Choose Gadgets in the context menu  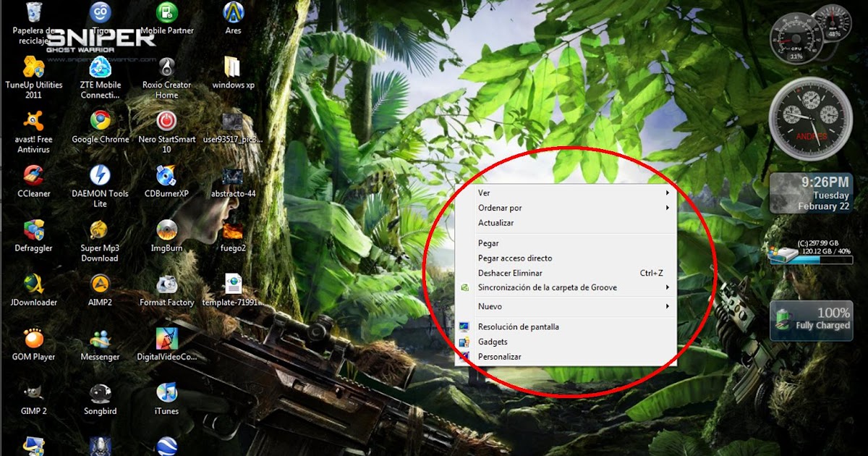pyautogui.click(x=566, y=342)
